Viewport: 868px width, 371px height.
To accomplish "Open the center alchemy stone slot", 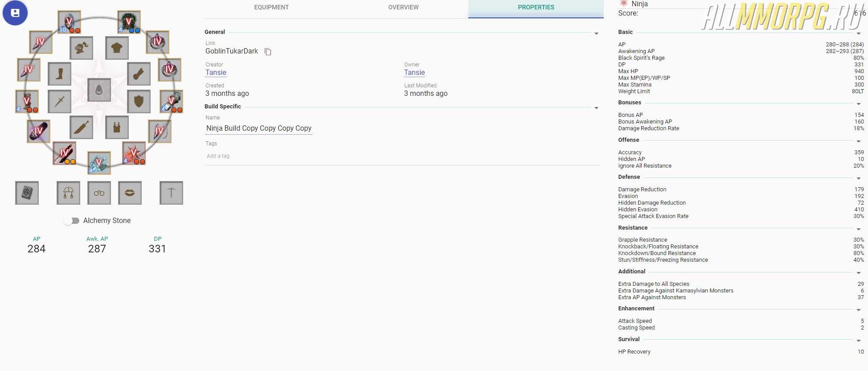I will tap(99, 90).
